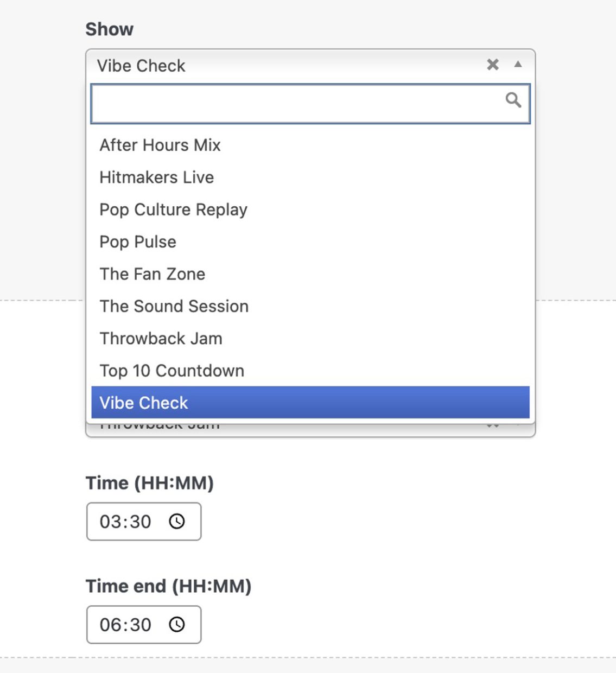Select Pop Pulse in the show list
This screenshot has width=616, height=673.
coord(137,242)
